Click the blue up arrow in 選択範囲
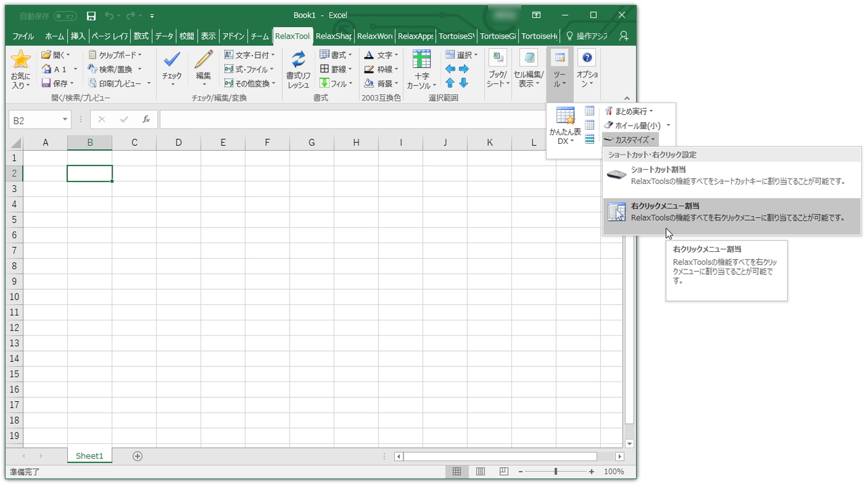 (450, 83)
